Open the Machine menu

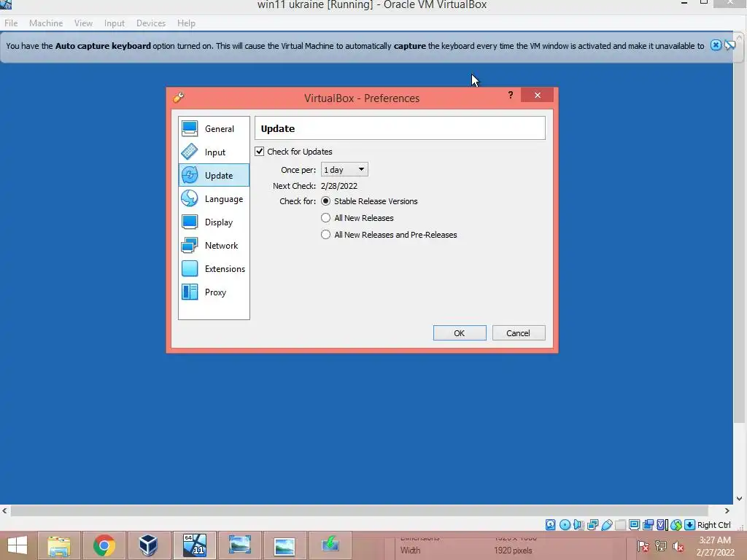[46, 23]
